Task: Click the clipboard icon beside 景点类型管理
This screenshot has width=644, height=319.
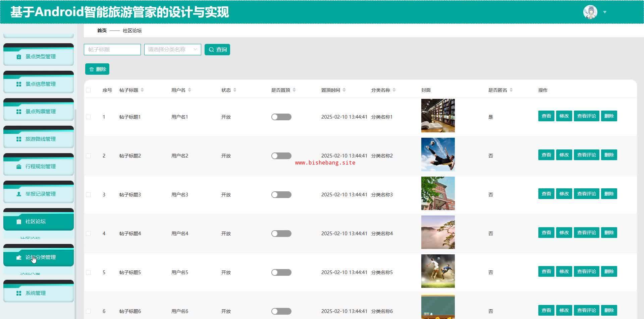Action: (19, 57)
